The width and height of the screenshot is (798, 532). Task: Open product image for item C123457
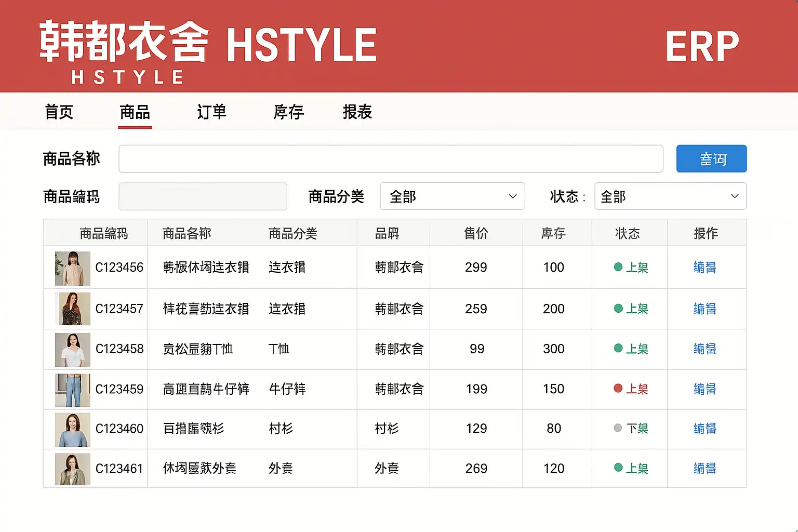[x=72, y=309]
